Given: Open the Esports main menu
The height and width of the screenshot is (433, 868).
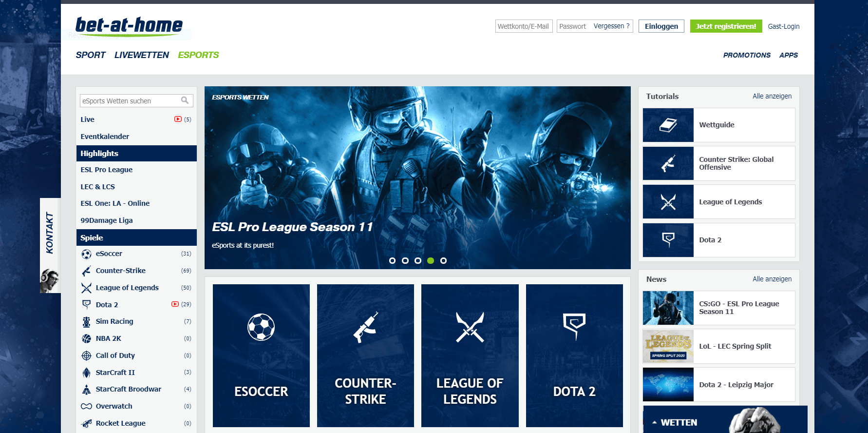Looking at the screenshot, I should (x=198, y=55).
